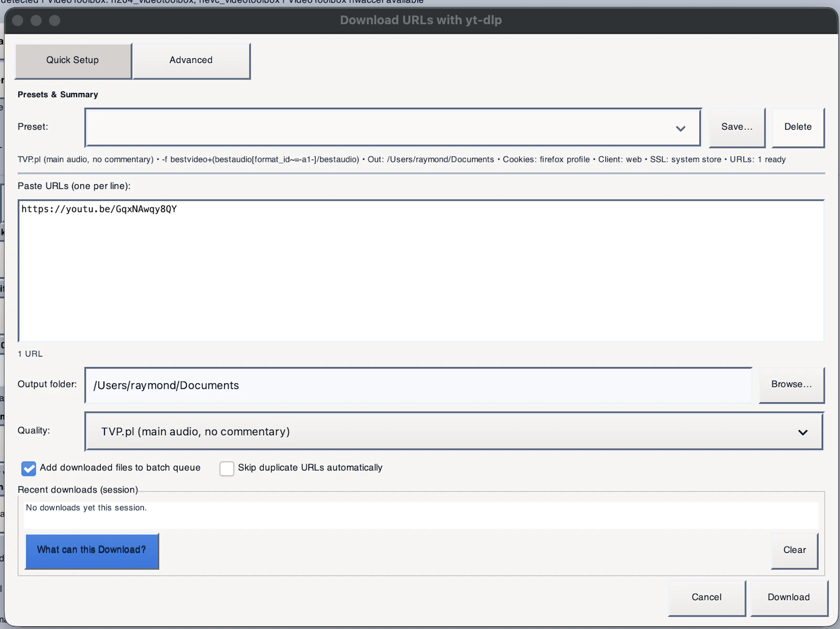Clear the recent downloads list
Image resolution: width=840 pixels, height=629 pixels.
(x=794, y=551)
